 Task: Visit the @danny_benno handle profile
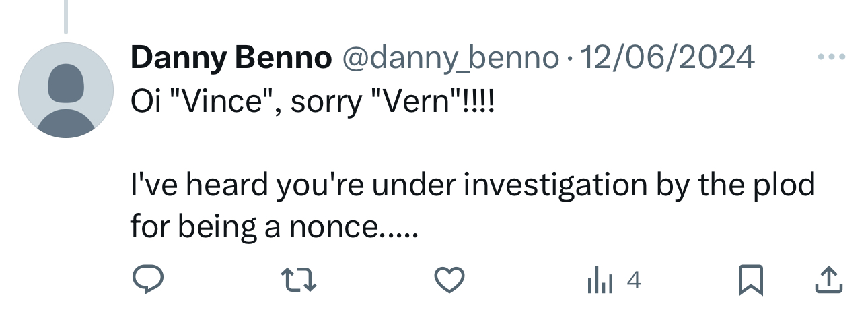click(x=451, y=59)
